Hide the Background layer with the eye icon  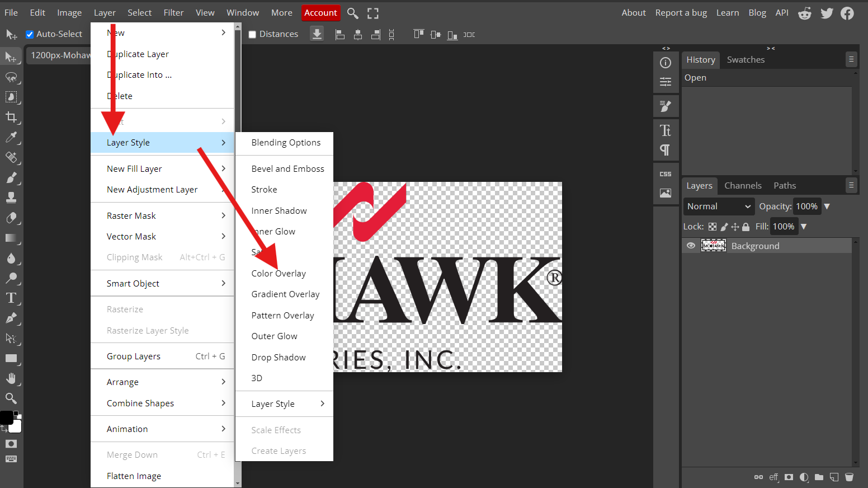[x=691, y=246]
